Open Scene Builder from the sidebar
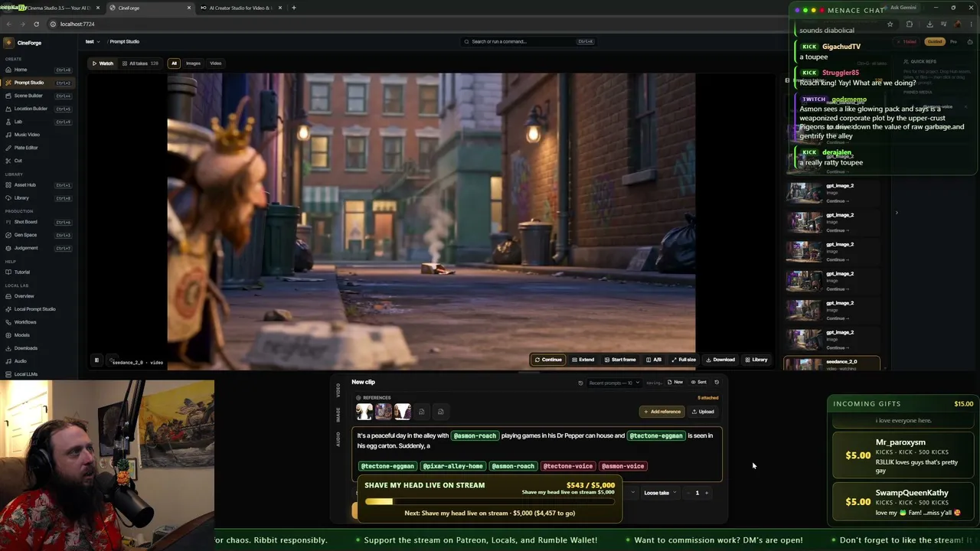 38,96
